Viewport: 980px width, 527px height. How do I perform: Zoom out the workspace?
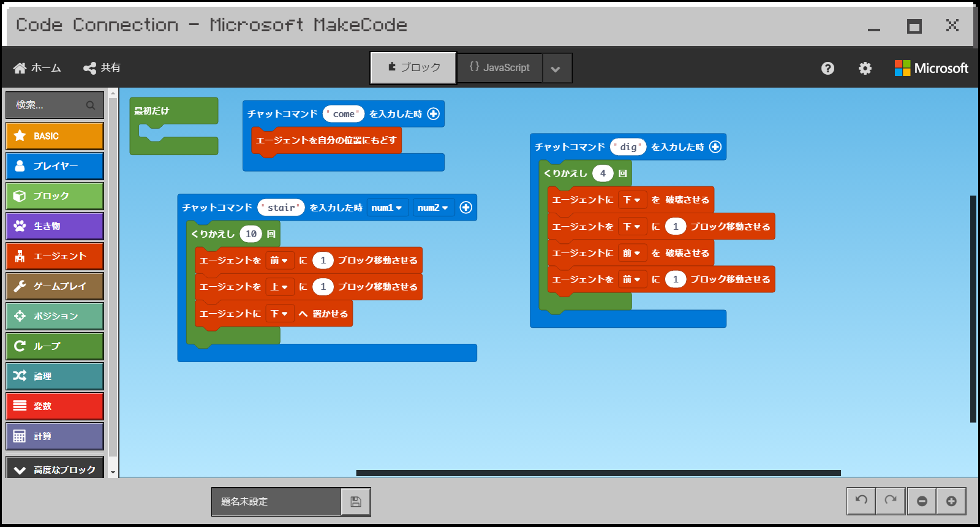922,501
